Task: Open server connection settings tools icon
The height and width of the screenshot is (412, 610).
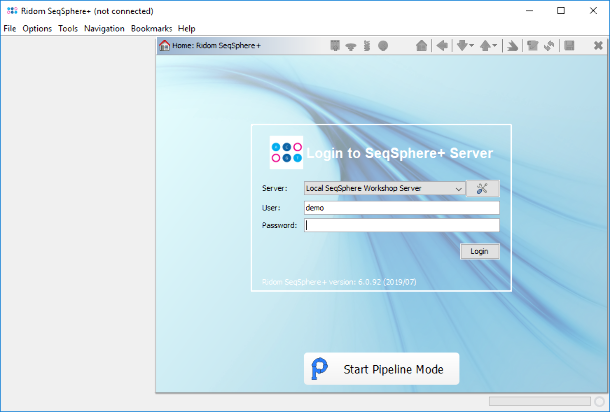Action: pos(482,188)
